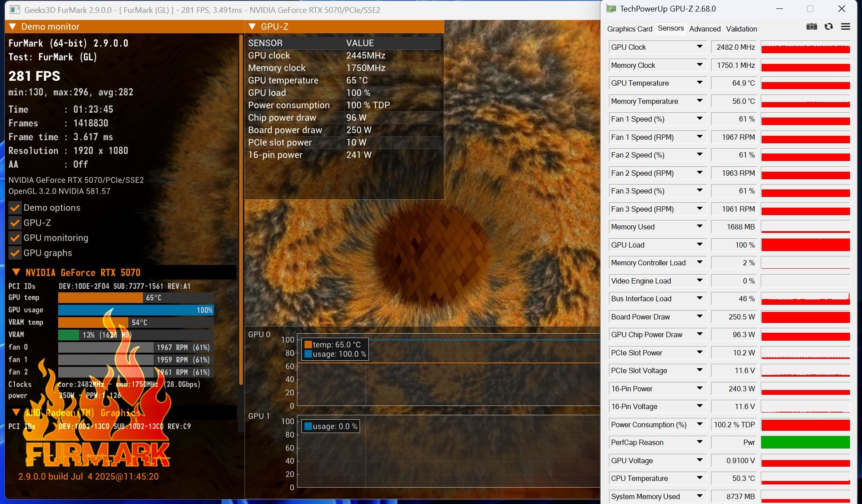
Task: Open the PerfCap Reason dropdown arrow
Action: coord(700,442)
